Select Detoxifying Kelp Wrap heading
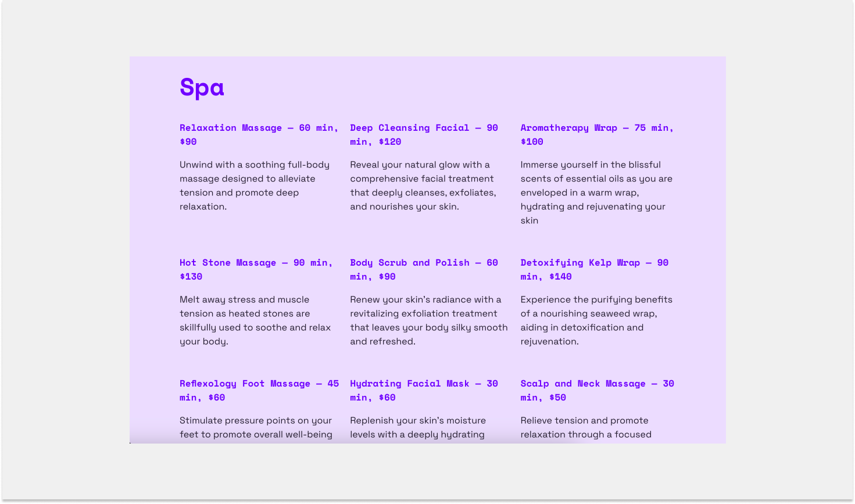The width and height of the screenshot is (855, 504). coord(595,270)
